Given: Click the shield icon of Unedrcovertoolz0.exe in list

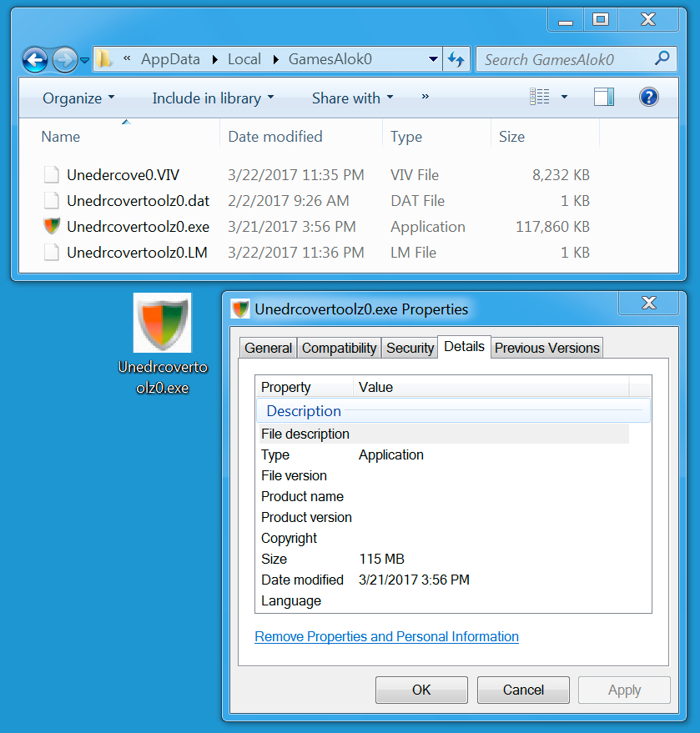Looking at the screenshot, I should [x=52, y=226].
